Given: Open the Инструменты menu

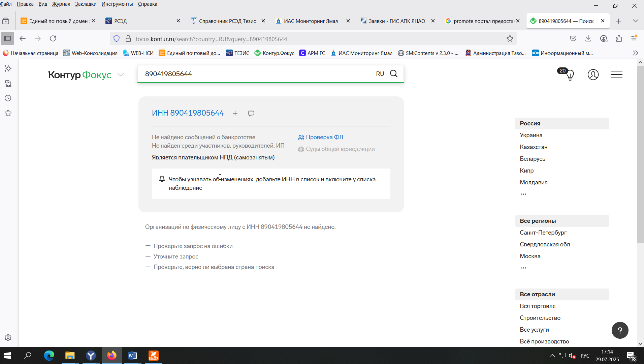Looking at the screenshot, I should [x=117, y=4].
